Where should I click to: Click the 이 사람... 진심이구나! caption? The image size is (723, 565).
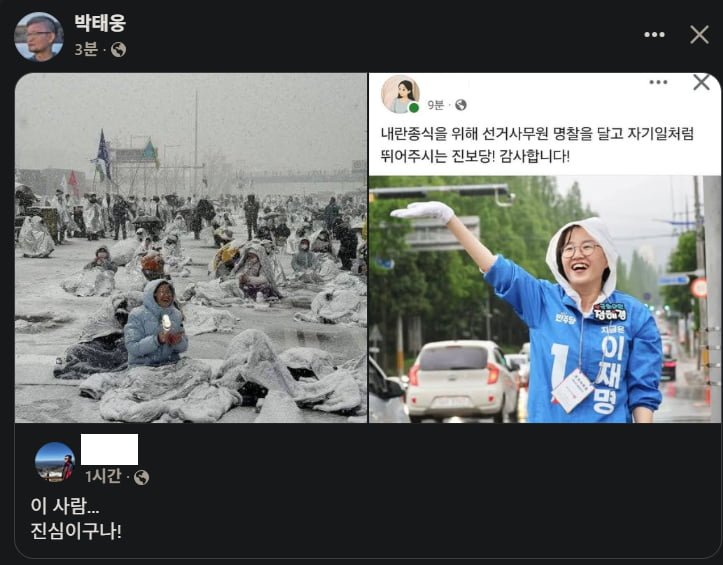click(x=76, y=518)
